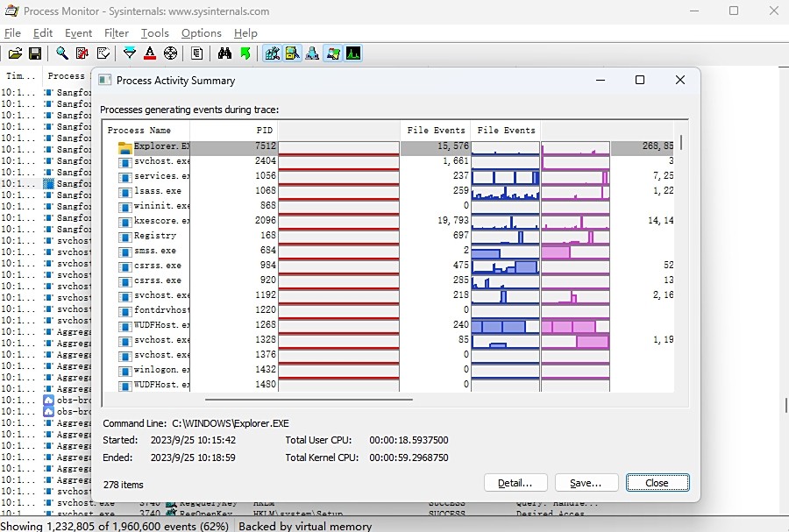Open the Tools menu
The width and height of the screenshot is (789, 532).
(x=154, y=33)
